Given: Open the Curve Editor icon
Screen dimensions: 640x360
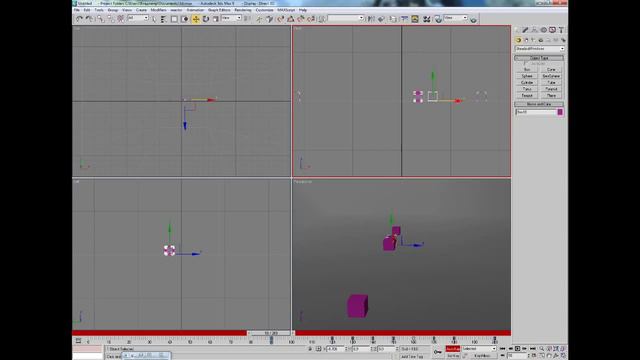Looking at the screenshot, I should click(x=404, y=19).
